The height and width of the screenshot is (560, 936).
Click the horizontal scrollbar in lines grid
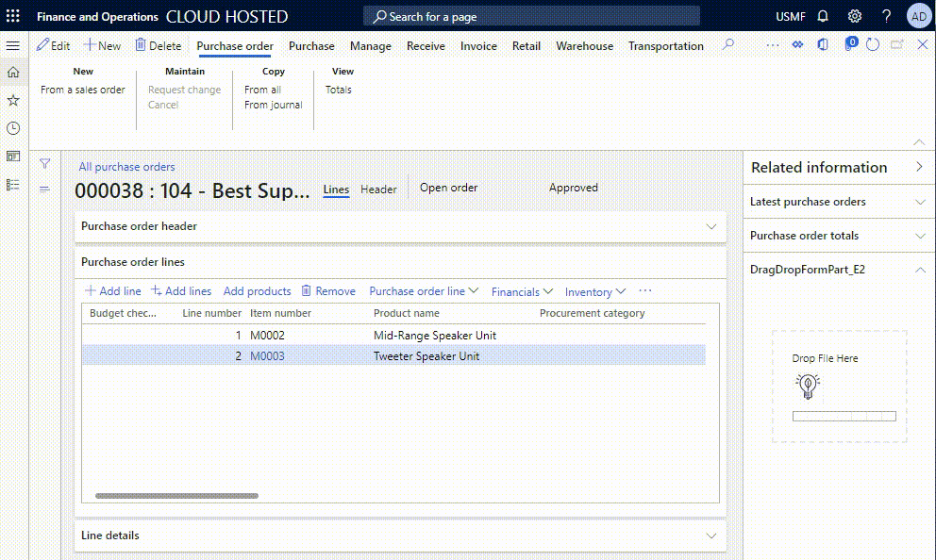pyautogui.click(x=176, y=496)
